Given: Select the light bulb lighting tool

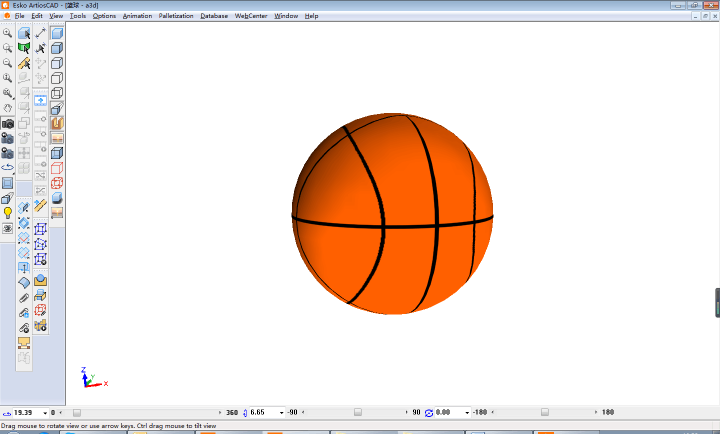Looking at the screenshot, I should pyautogui.click(x=8, y=213).
